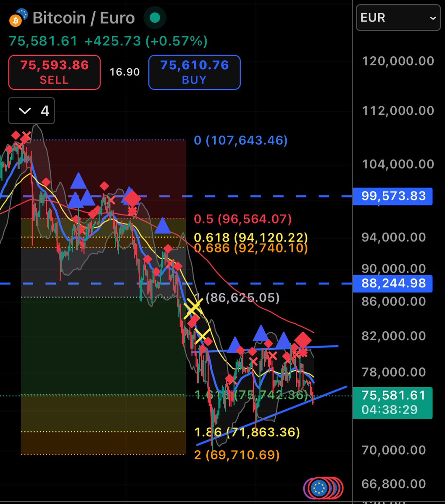The image size is (445, 504).
Task: Click the 104,000.00 price axis label
Action: point(398,164)
